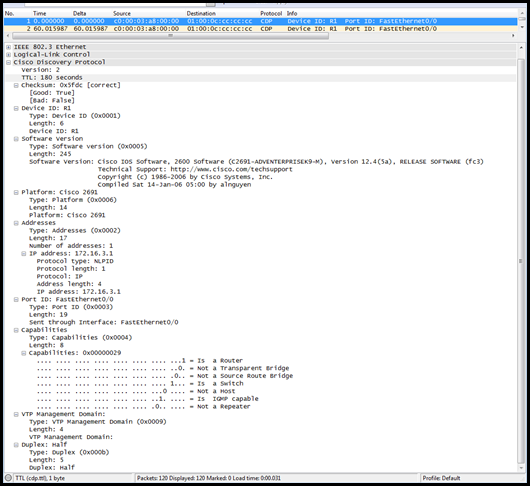
Task: Select the Type: Platform (0x0006) line
Action: pyautogui.click(x=73, y=200)
